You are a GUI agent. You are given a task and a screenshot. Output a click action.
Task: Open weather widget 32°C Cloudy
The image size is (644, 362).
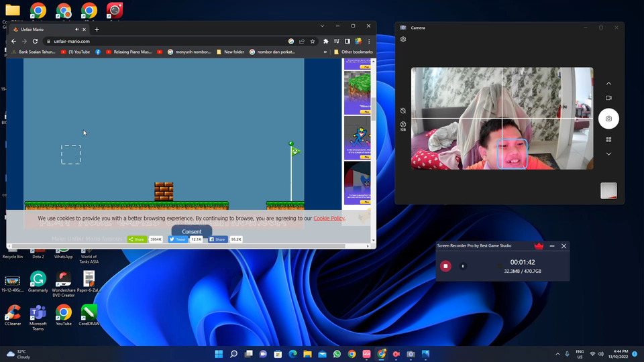(19, 354)
